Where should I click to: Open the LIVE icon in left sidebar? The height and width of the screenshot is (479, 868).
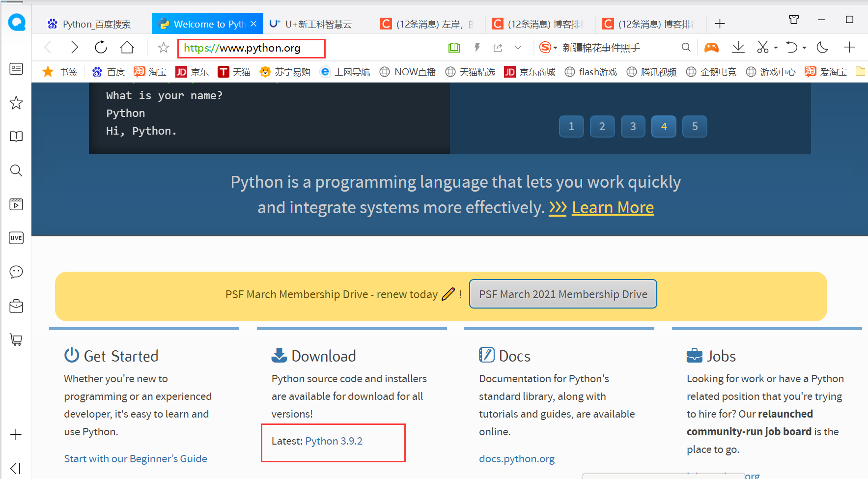coord(16,238)
